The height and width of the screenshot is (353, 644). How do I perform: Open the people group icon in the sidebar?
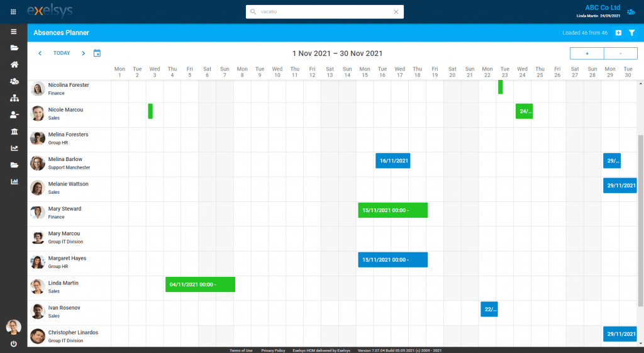click(x=14, y=81)
